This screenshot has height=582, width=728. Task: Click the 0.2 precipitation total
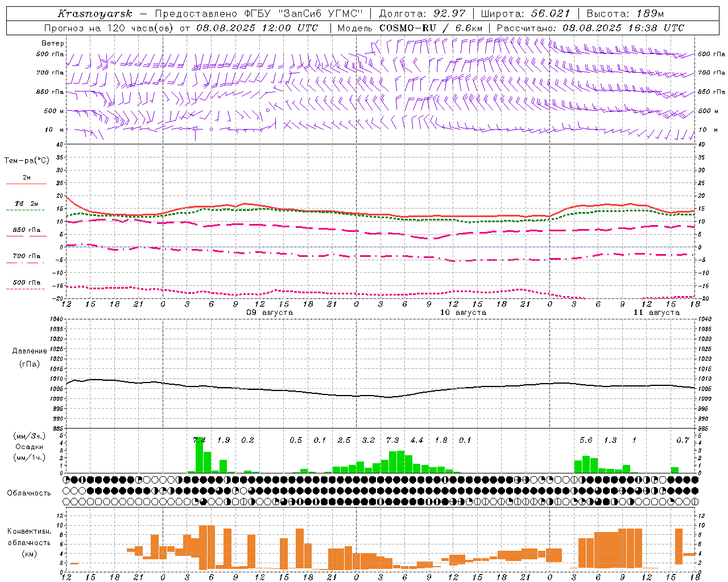tap(247, 440)
